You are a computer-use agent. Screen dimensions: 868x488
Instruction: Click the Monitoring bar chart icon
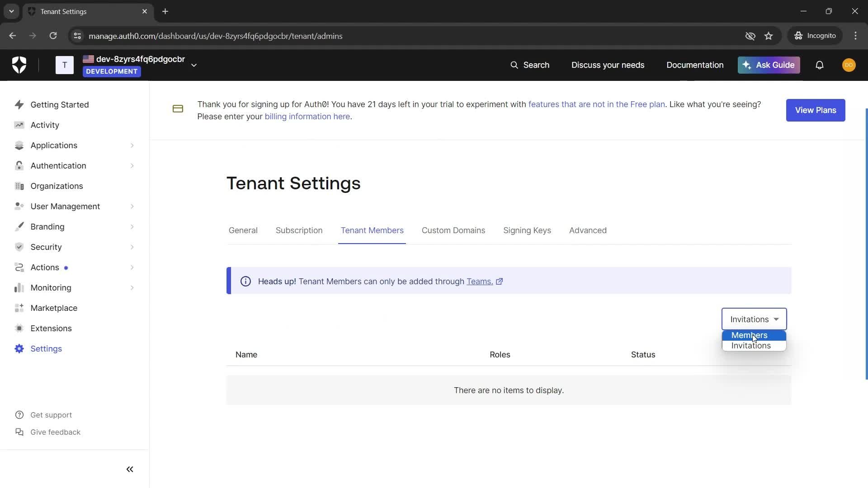(x=19, y=287)
